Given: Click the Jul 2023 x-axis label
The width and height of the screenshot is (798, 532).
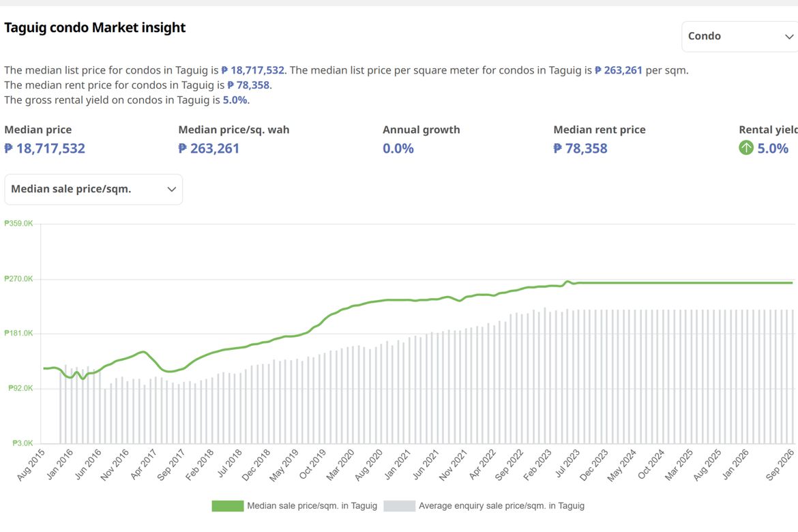Looking at the screenshot, I should [567, 464].
